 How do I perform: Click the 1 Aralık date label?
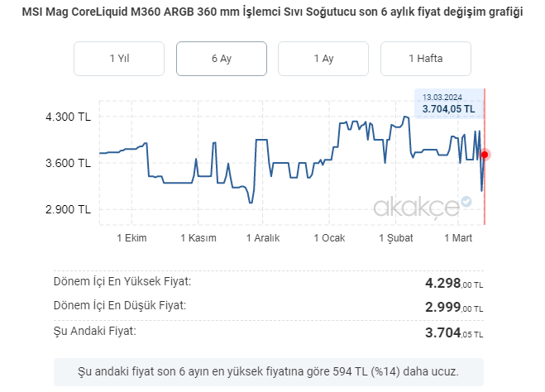263,237
